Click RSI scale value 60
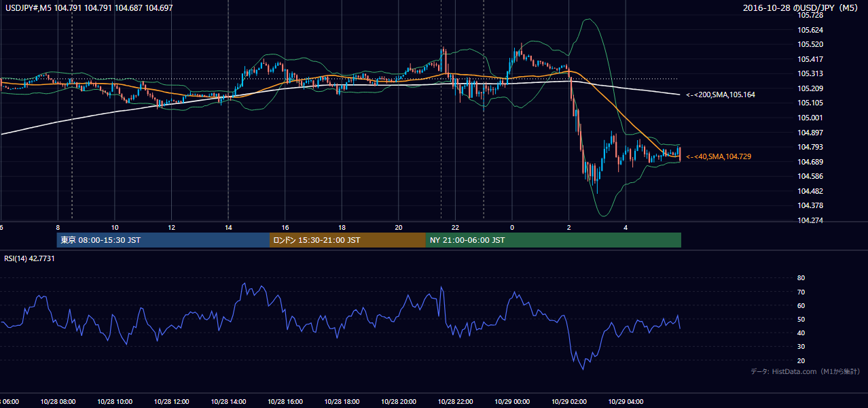The height and width of the screenshot is (408, 868). pyautogui.click(x=801, y=305)
